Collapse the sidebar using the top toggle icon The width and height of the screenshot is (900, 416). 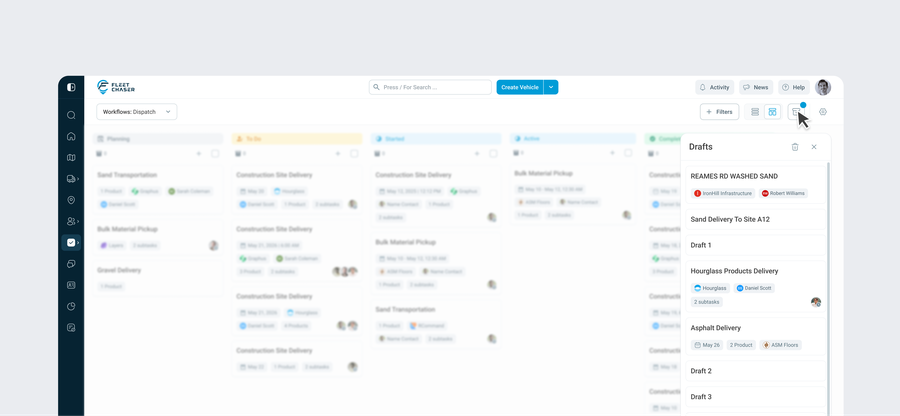[71, 87]
